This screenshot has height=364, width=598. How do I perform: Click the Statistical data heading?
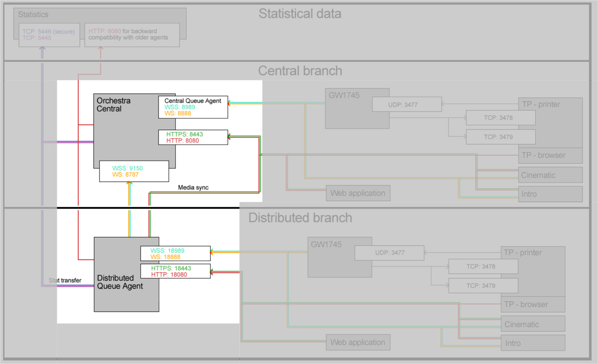pos(300,14)
